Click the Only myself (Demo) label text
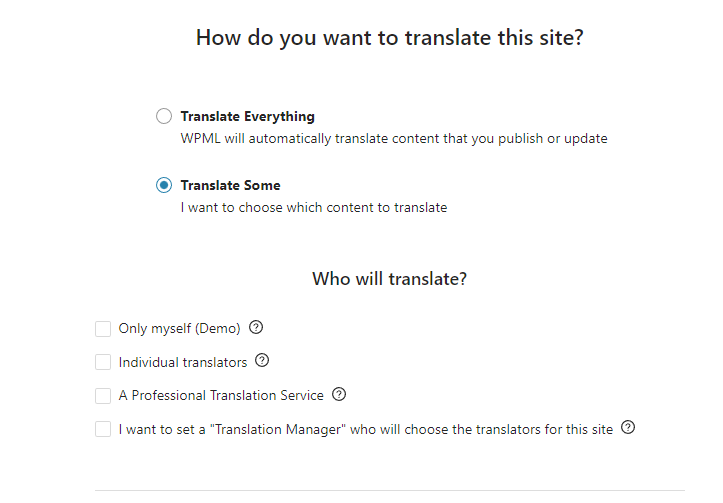 (x=179, y=329)
